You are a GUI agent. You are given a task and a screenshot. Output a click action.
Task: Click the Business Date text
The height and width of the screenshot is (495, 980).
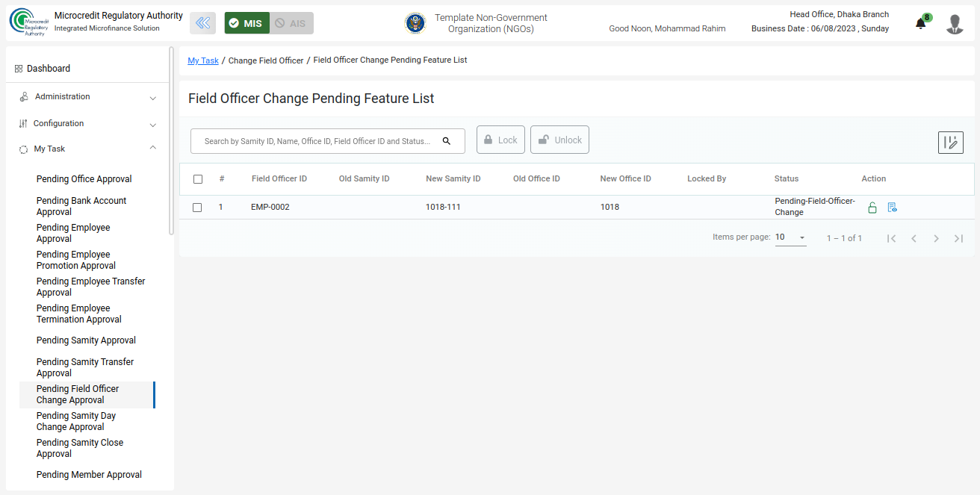(820, 29)
